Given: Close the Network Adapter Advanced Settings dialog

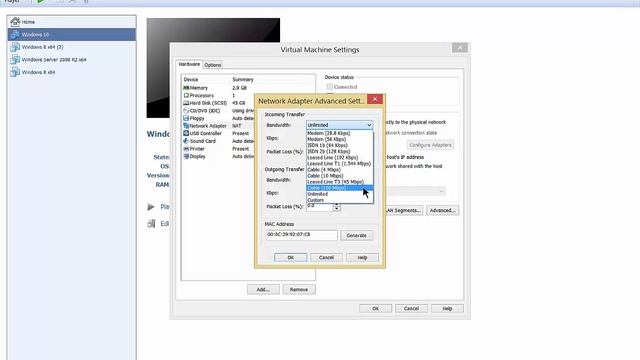Looking at the screenshot, I should coord(375,99).
